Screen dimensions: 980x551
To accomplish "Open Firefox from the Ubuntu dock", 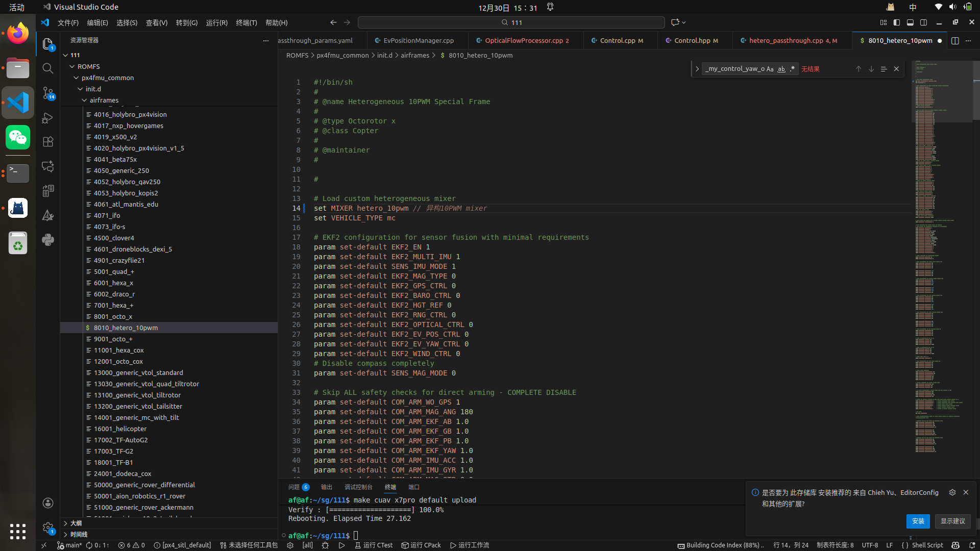I will point(18,34).
